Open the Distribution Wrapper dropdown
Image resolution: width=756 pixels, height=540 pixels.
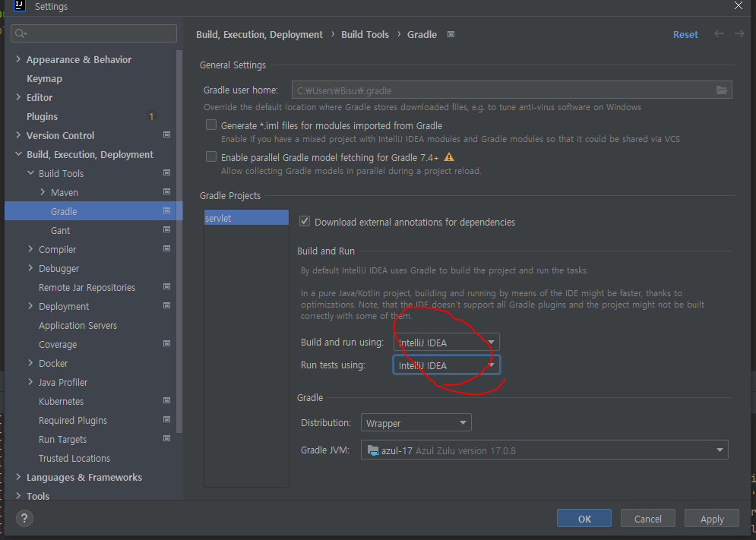point(416,423)
